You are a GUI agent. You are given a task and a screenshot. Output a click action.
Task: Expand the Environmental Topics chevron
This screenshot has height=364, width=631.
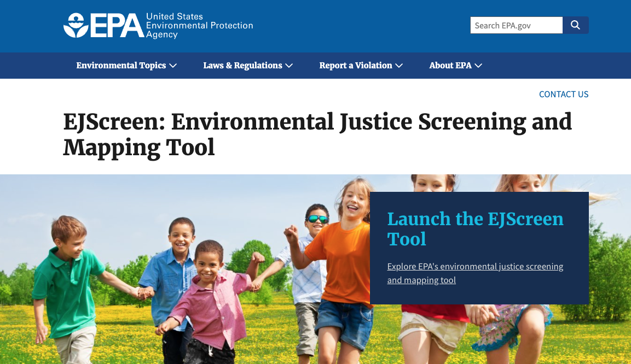173,66
